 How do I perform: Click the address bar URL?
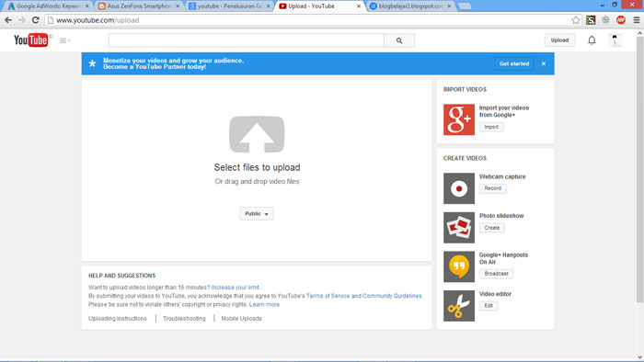tap(98, 20)
